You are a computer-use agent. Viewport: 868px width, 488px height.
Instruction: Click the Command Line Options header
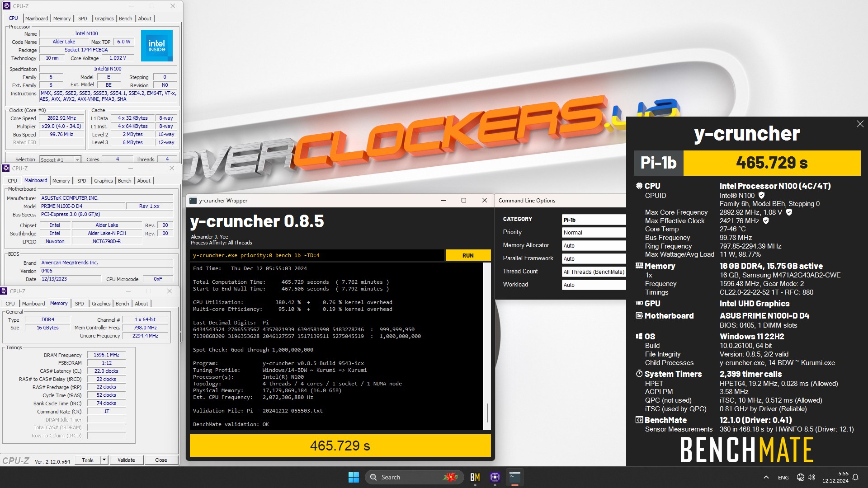point(527,201)
